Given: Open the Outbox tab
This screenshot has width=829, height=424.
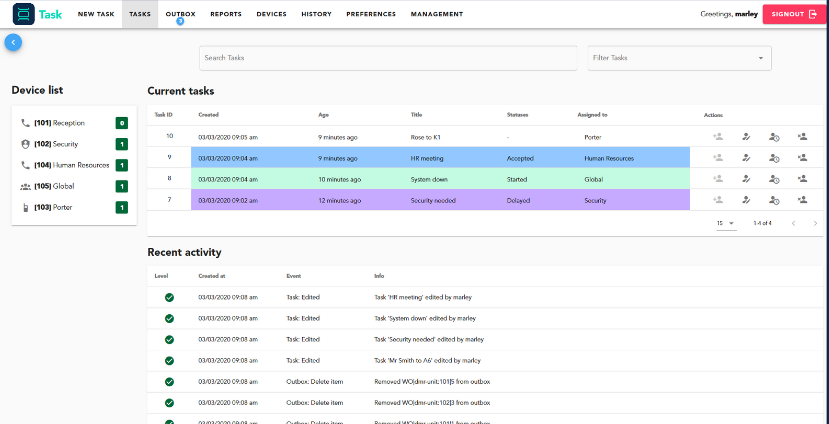Looking at the screenshot, I should pos(180,14).
